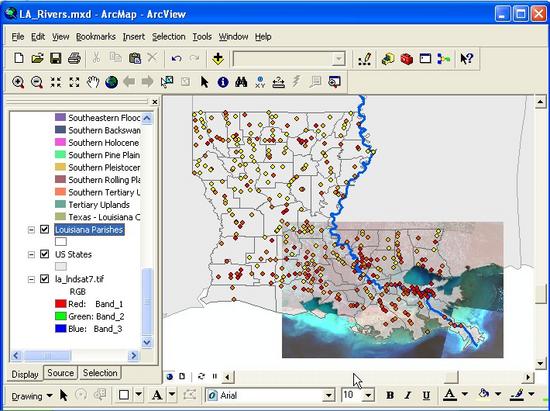Expand the text tool dropdown arrow
The image size is (550, 411).
click(x=172, y=395)
